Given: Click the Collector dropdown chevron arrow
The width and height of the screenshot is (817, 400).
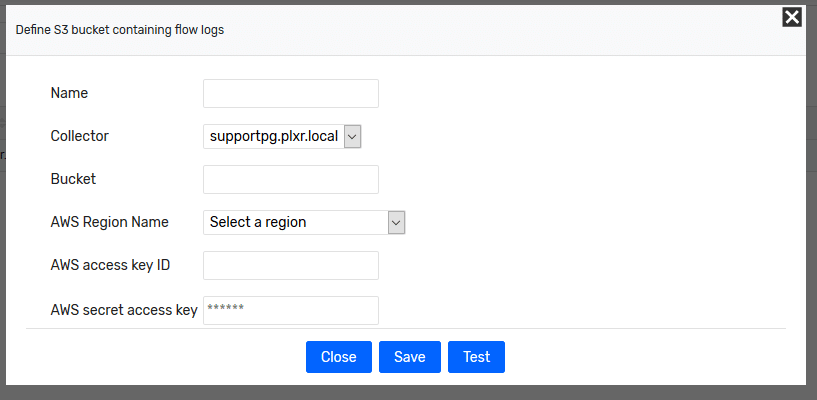Looking at the screenshot, I should pyautogui.click(x=352, y=136).
